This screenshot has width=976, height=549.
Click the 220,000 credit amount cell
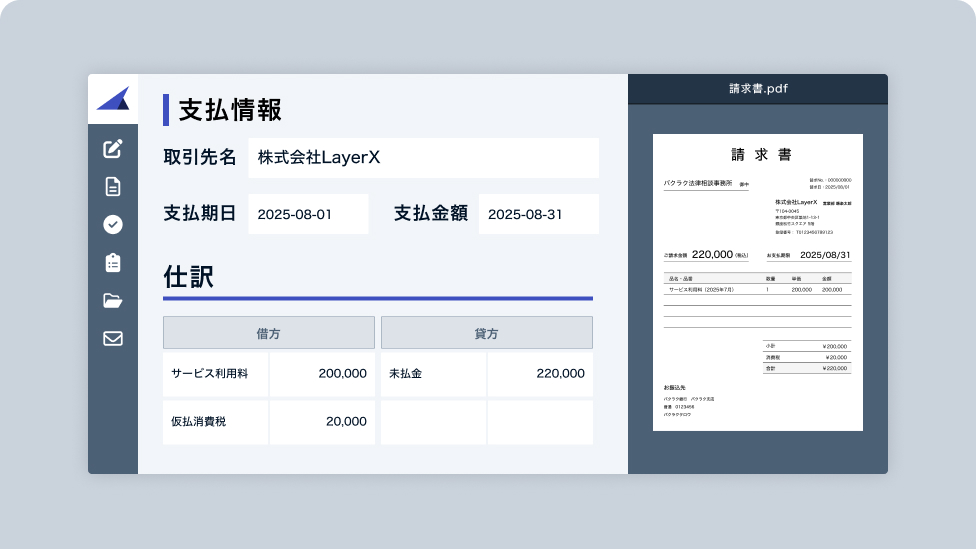click(x=540, y=374)
